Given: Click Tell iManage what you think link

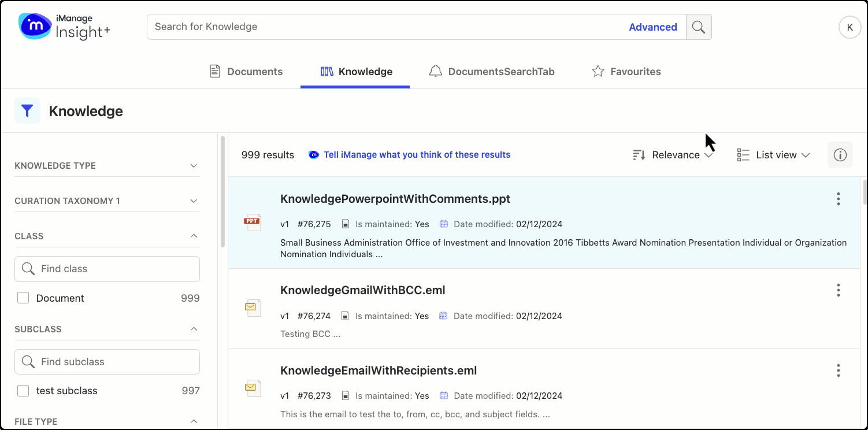Looking at the screenshot, I should (x=417, y=155).
